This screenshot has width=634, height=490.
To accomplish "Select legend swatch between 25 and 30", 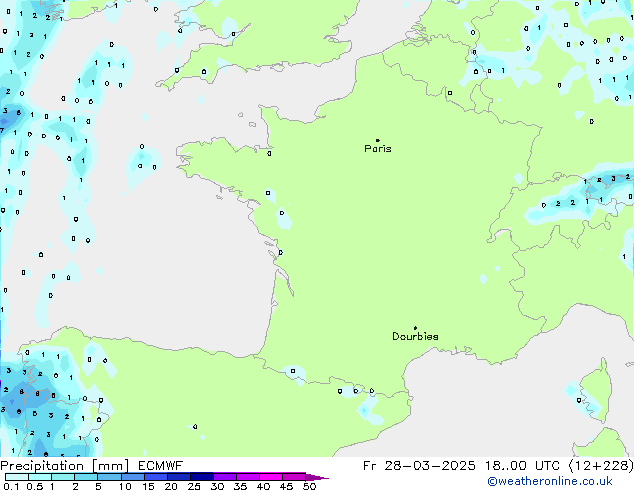I will click(202, 477).
